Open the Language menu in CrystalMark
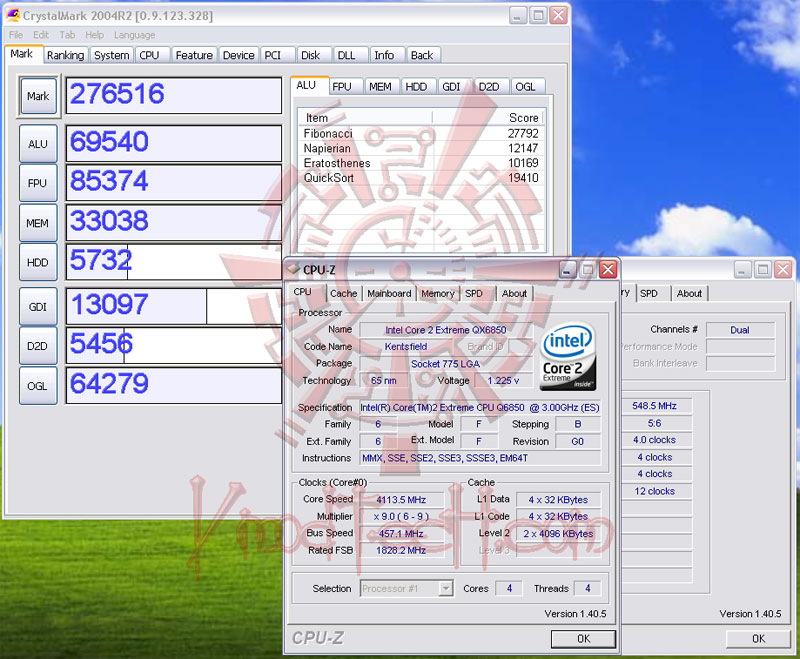The height and width of the screenshot is (659, 800). pos(135,35)
